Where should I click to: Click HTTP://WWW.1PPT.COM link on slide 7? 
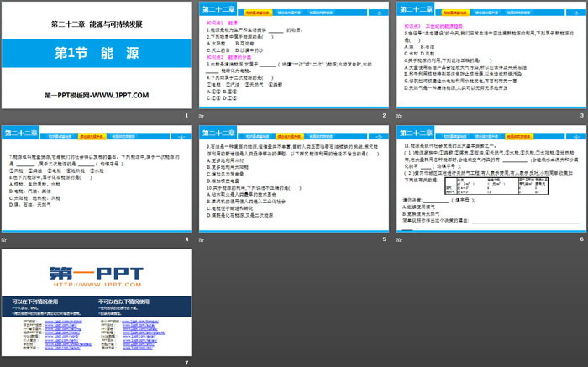pyautogui.click(x=95, y=283)
